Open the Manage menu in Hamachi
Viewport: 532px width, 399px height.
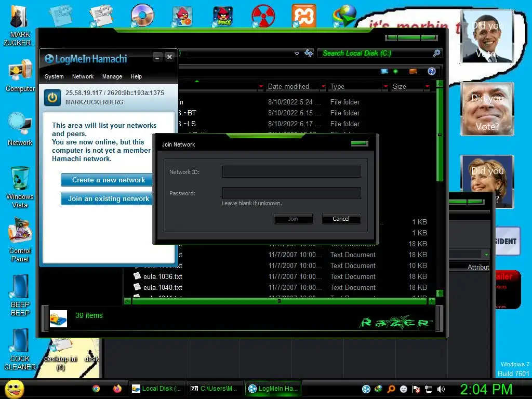click(112, 77)
